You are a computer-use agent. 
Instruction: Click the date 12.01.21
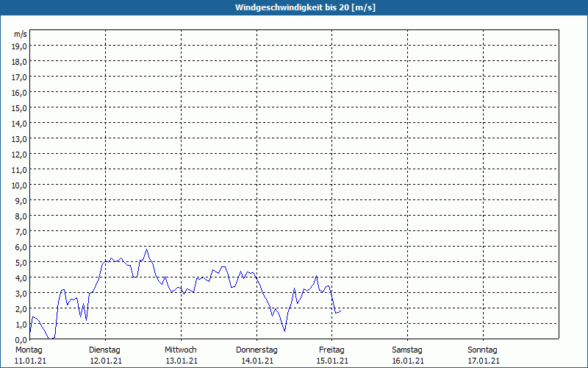106,361
